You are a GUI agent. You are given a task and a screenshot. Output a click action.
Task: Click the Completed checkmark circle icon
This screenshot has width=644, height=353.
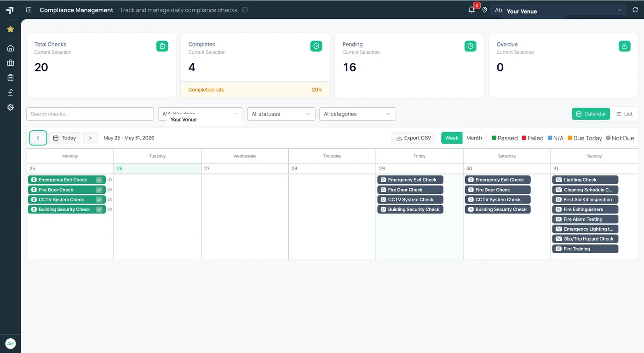[316, 46]
